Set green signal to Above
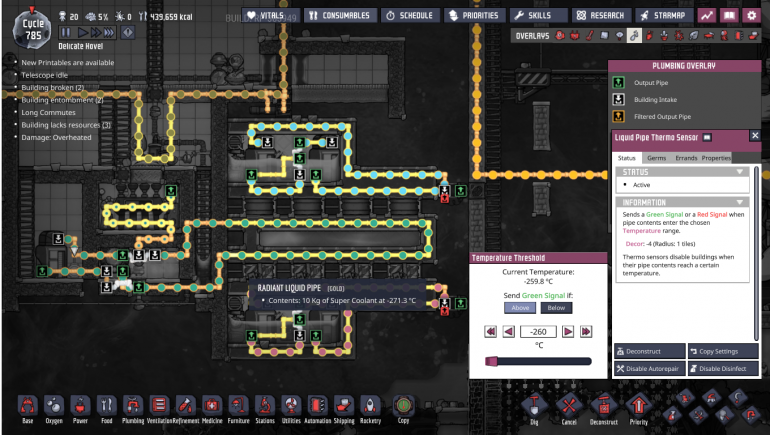The image size is (770, 435). click(x=520, y=308)
